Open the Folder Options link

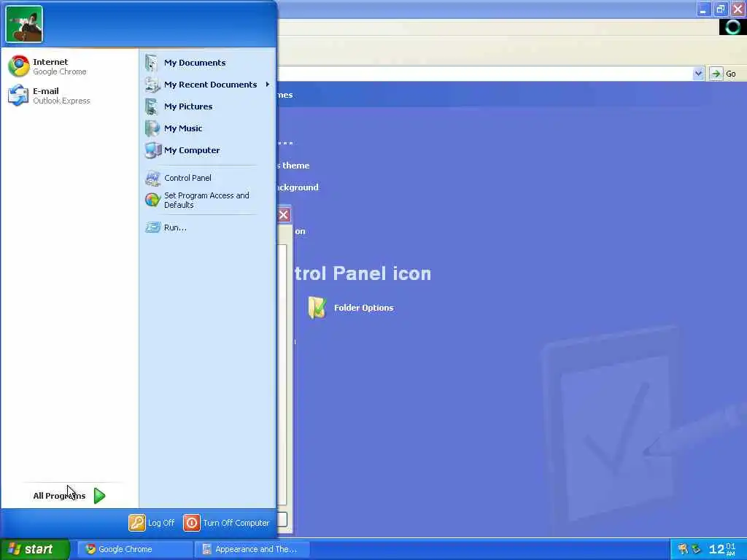pos(363,308)
